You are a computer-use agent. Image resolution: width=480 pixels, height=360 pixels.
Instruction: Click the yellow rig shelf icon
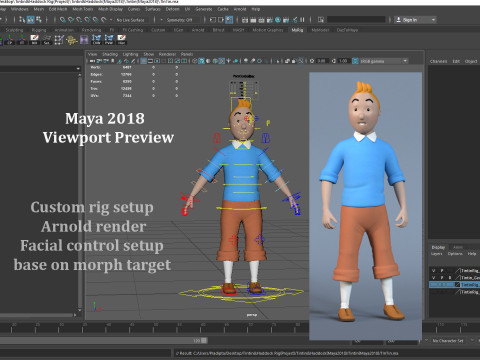tap(72, 40)
